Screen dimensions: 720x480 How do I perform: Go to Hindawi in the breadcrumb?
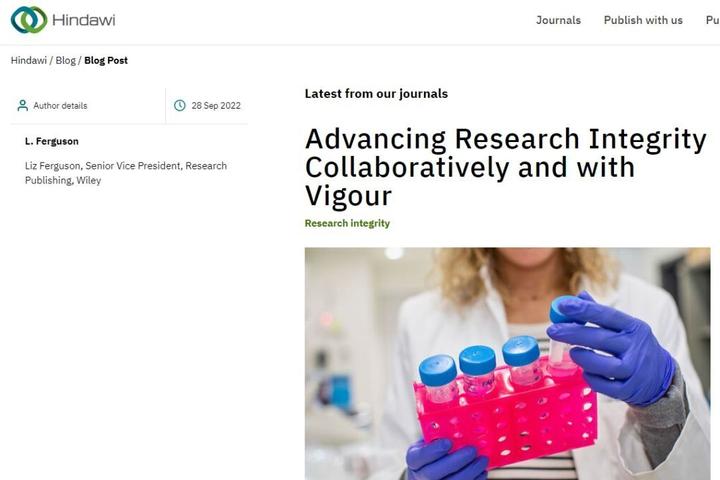click(x=28, y=60)
